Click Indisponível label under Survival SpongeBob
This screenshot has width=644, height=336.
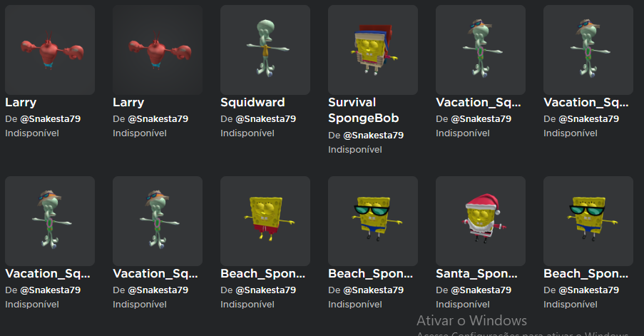coord(355,150)
